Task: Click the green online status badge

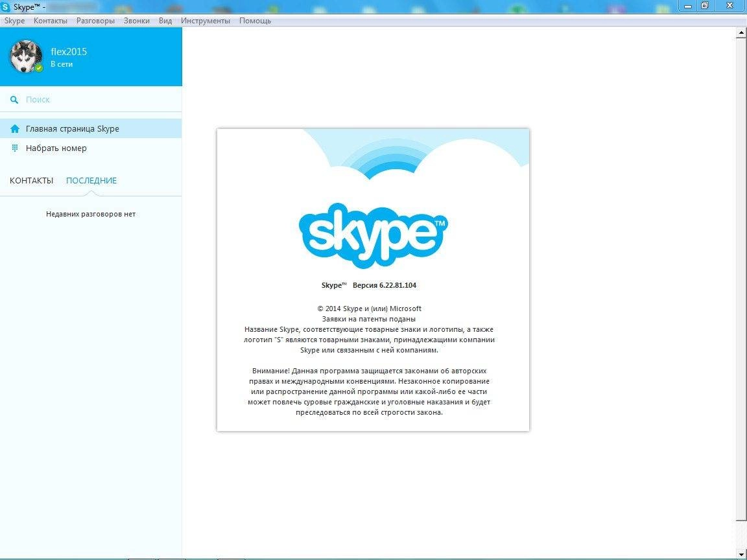Action: 39,68
